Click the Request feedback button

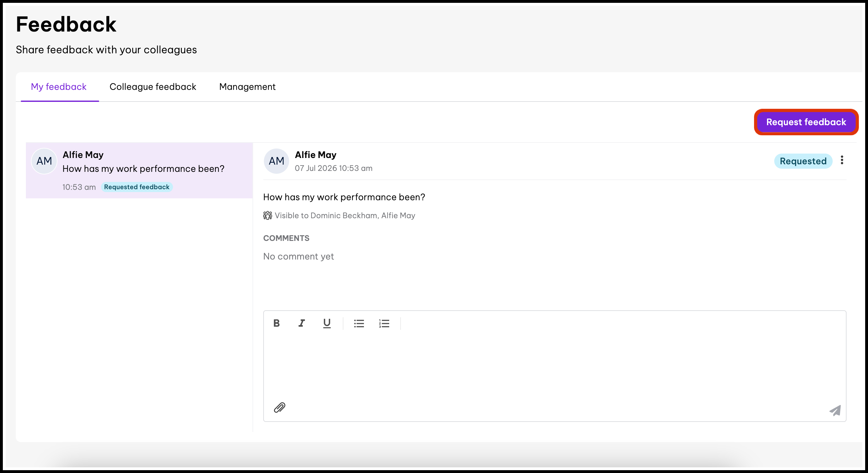point(806,122)
